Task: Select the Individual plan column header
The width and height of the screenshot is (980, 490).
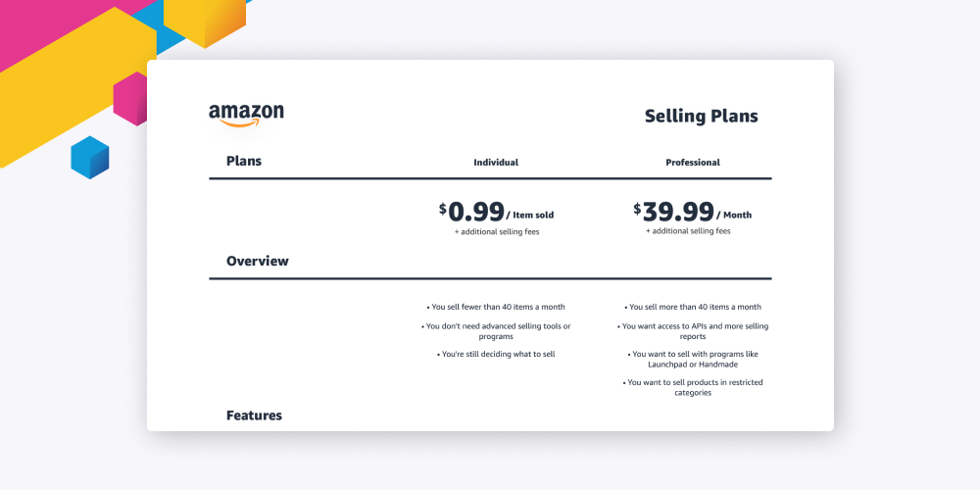Action: pyautogui.click(x=496, y=163)
